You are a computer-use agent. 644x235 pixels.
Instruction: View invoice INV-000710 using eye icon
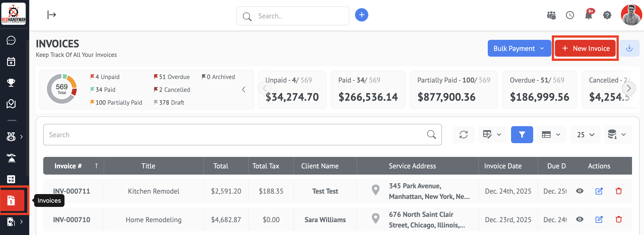pyautogui.click(x=580, y=220)
